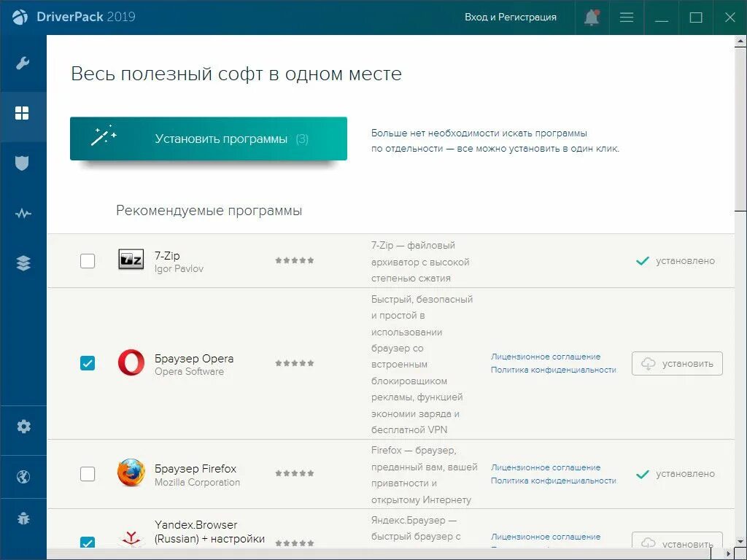Uncheck the Браузер Opera checkbox
This screenshot has height=560, width=747.
coord(88,363)
